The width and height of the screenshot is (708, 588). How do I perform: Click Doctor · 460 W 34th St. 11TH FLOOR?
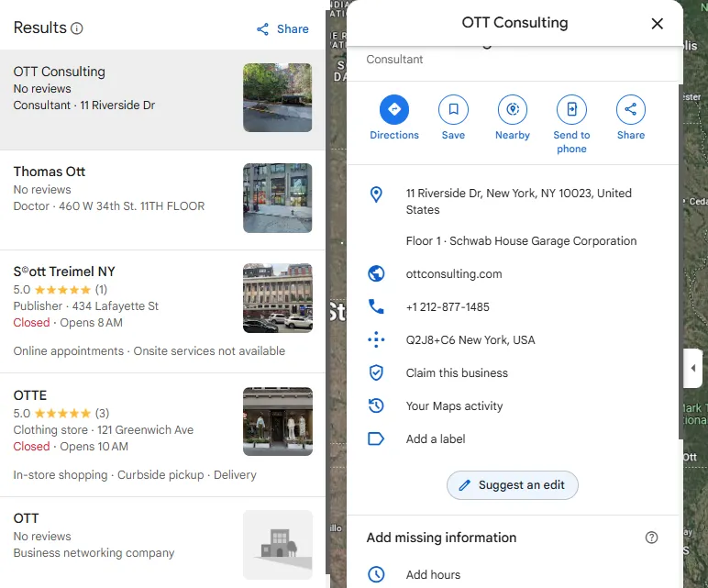[x=109, y=205]
